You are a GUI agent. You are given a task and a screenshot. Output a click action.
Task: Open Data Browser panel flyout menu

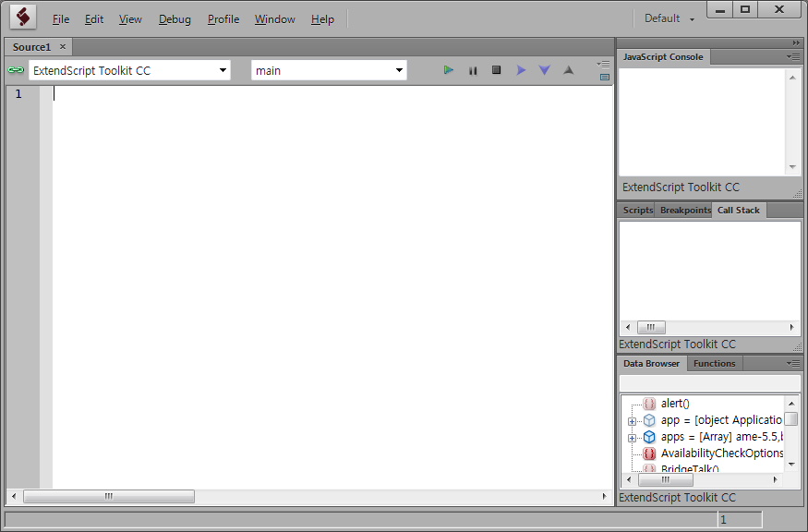(793, 363)
